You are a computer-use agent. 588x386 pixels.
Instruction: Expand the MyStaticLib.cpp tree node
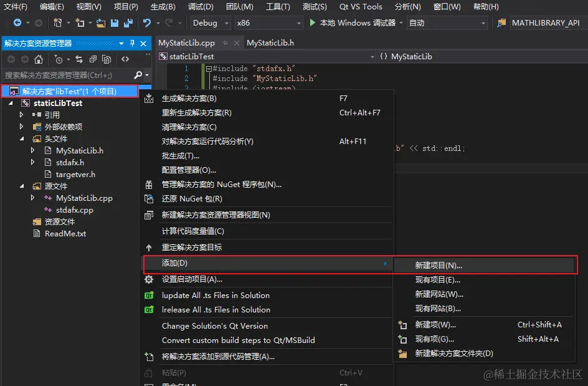[x=32, y=198]
